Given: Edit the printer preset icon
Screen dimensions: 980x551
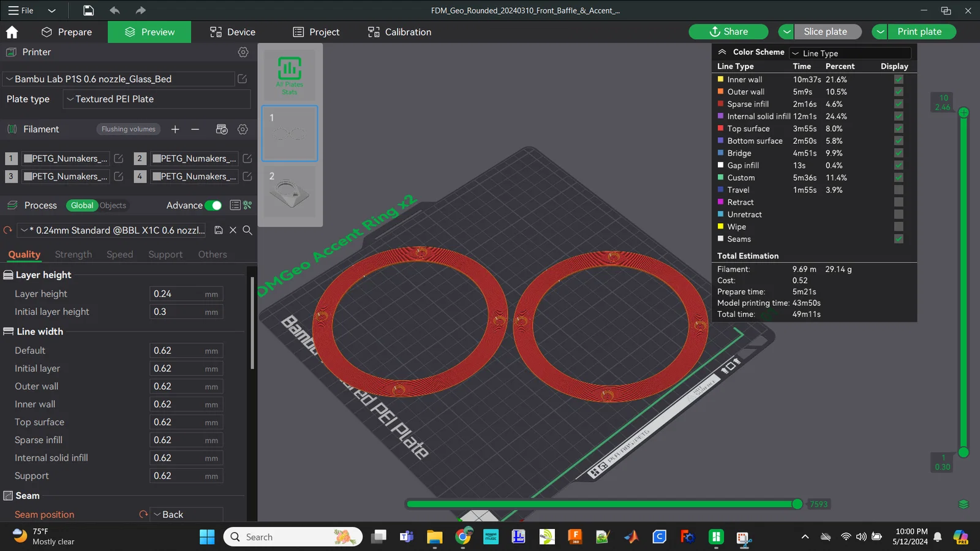Looking at the screenshot, I should click(x=243, y=78).
